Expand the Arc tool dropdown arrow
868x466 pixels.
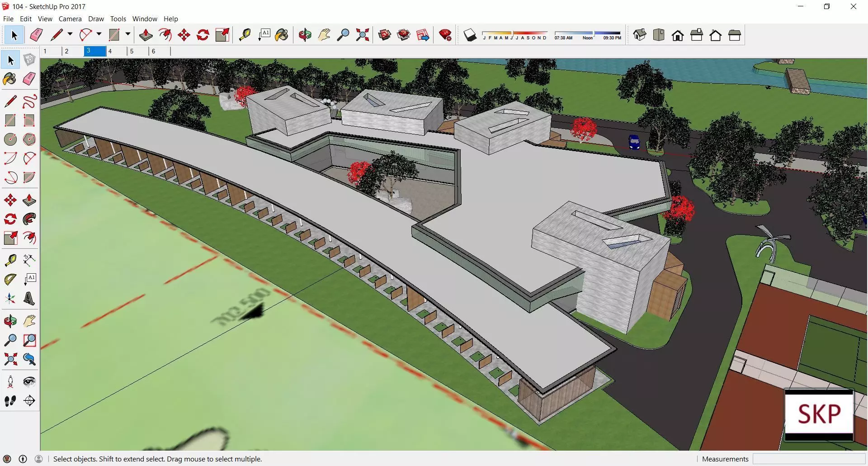(x=99, y=34)
